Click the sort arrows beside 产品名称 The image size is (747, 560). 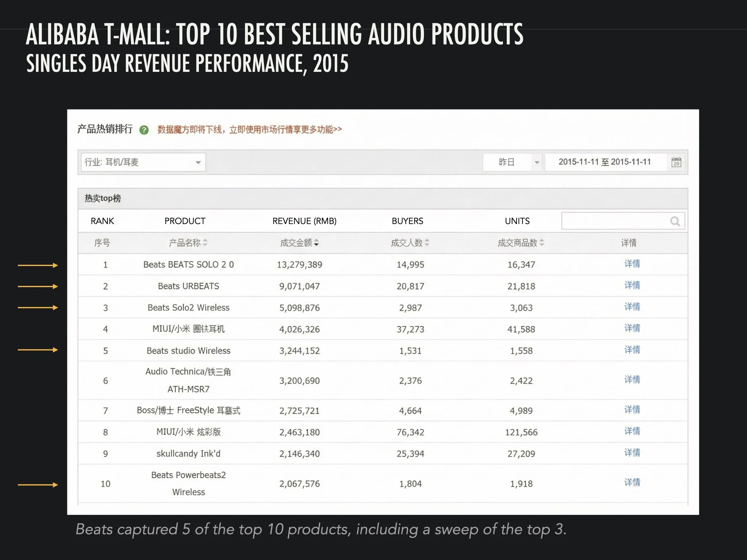coord(206,243)
